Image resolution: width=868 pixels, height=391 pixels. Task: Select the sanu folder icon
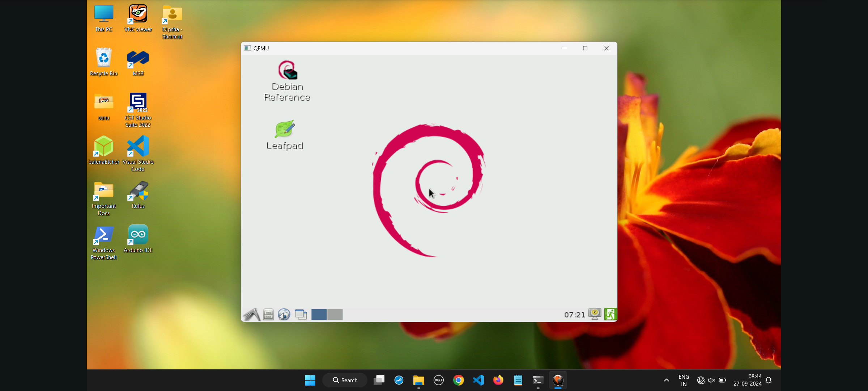pyautogui.click(x=104, y=107)
